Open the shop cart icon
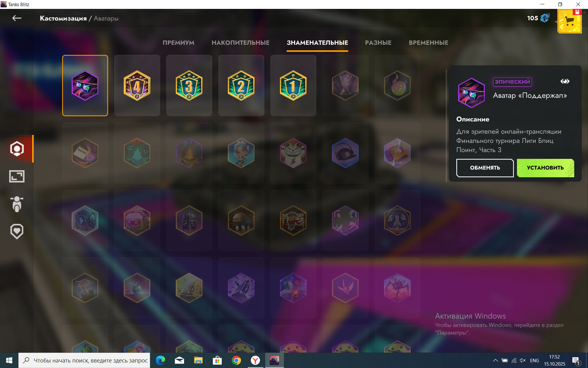The width and height of the screenshot is (588, 368). (569, 21)
